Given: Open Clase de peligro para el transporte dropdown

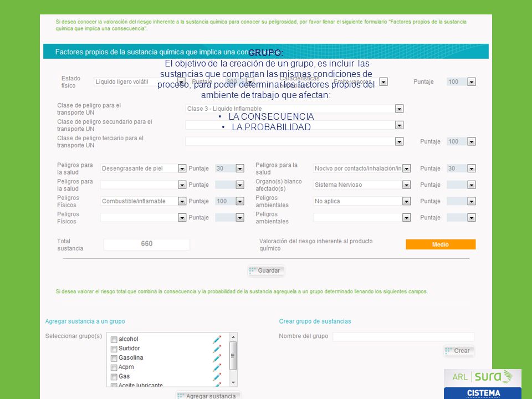Looking at the screenshot, I should click(x=399, y=109).
